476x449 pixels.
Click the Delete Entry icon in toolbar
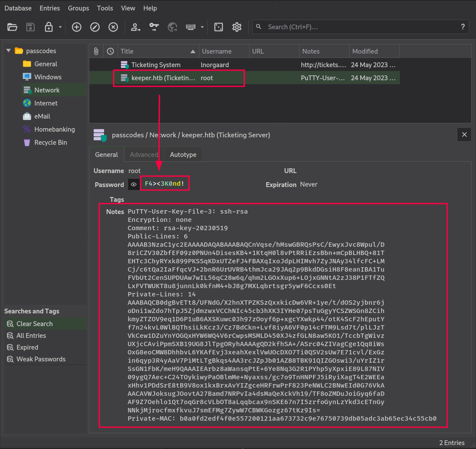coord(113,27)
